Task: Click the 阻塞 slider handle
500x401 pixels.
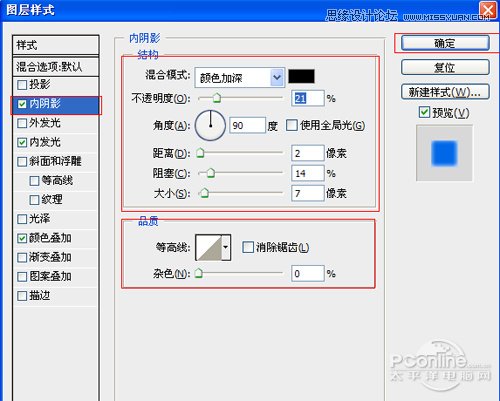Action: point(211,173)
